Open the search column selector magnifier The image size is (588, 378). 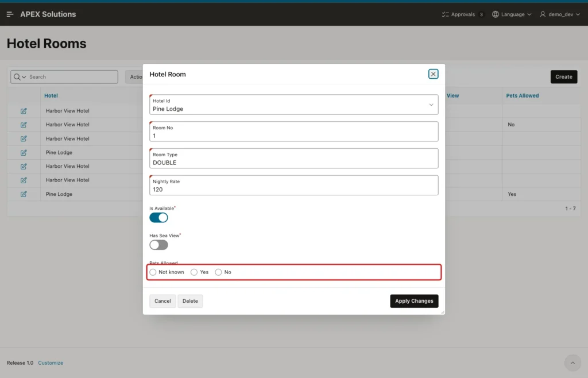(20, 77)
